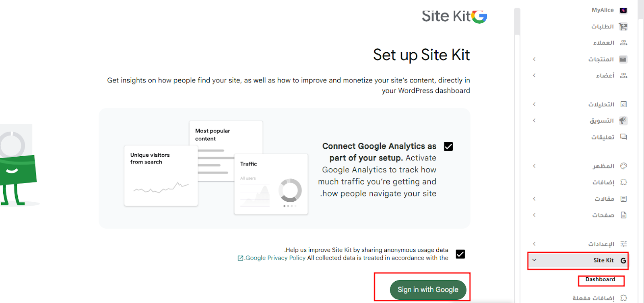Click the Comments speech bubble icon
The width and height of the screenshot is (644, 303).
tap(623, 137)
